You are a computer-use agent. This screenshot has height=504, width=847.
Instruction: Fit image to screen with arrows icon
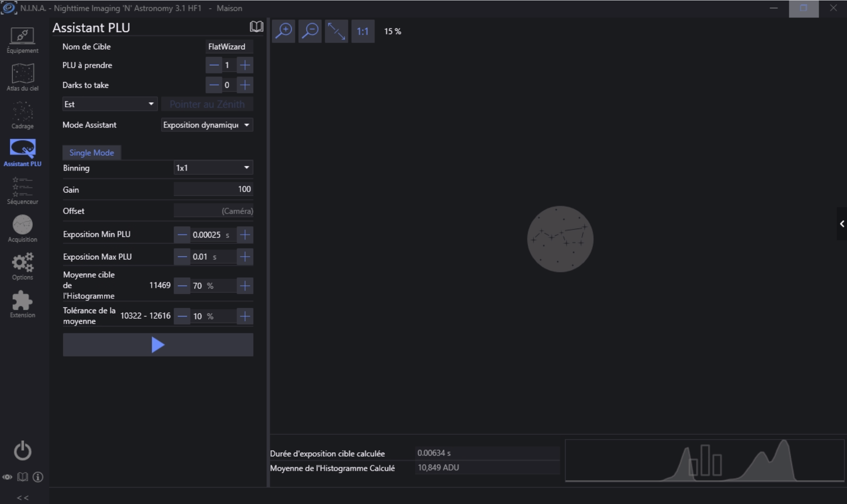336,31
